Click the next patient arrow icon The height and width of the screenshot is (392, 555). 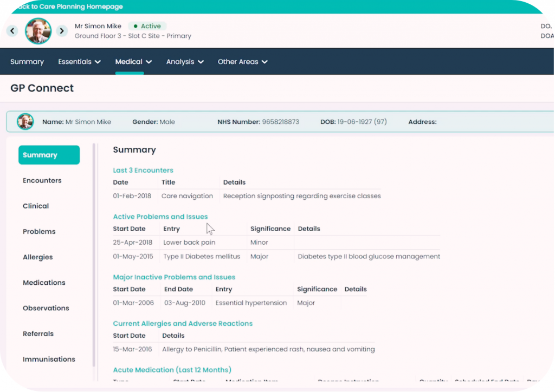(x=62, y=31)
